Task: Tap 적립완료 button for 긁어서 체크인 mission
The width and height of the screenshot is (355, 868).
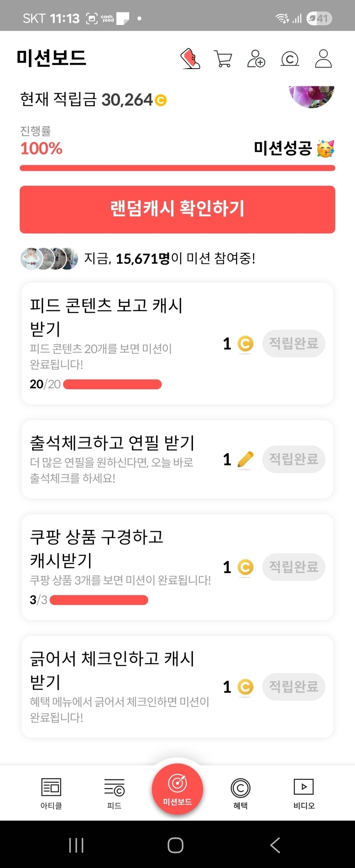Action: 293,687
